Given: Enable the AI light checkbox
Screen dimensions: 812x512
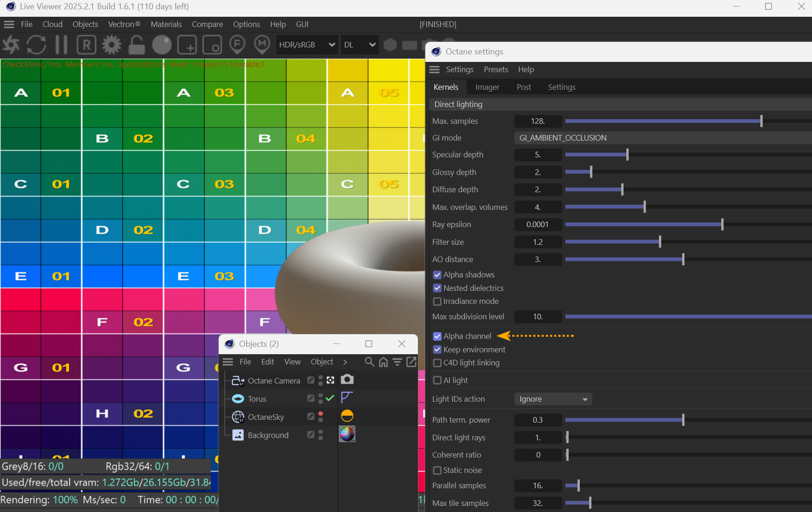Looking at the screenshot, I should point(437,380).
